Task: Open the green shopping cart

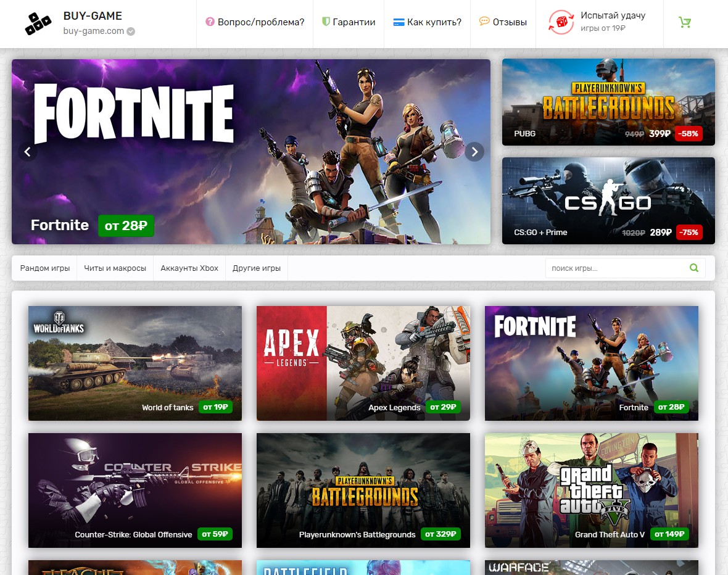Action: (x=685, y=22)
